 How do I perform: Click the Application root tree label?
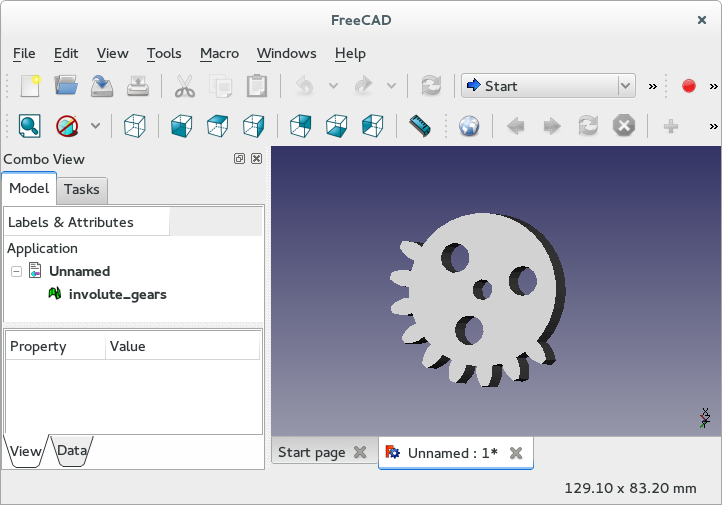pyautogui.click(x=42, y=249)
